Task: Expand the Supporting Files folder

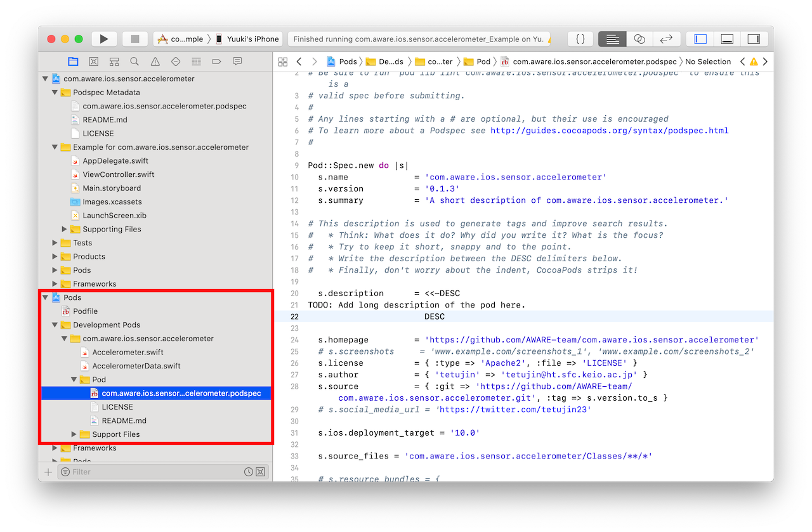Action: coord(65,230)
